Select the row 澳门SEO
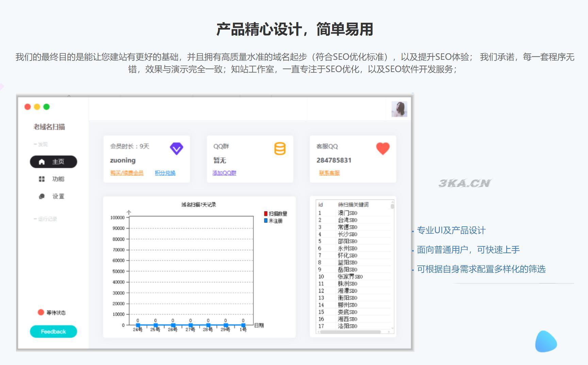The width and height of the screenshot is (588, 365). point(354,213)
